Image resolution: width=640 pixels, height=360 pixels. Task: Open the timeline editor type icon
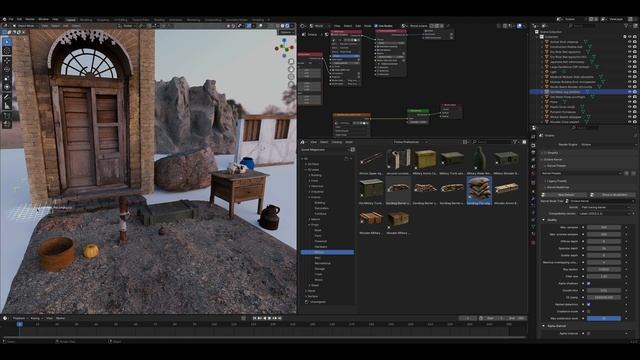pyautogui.click(x=5, y=318)
